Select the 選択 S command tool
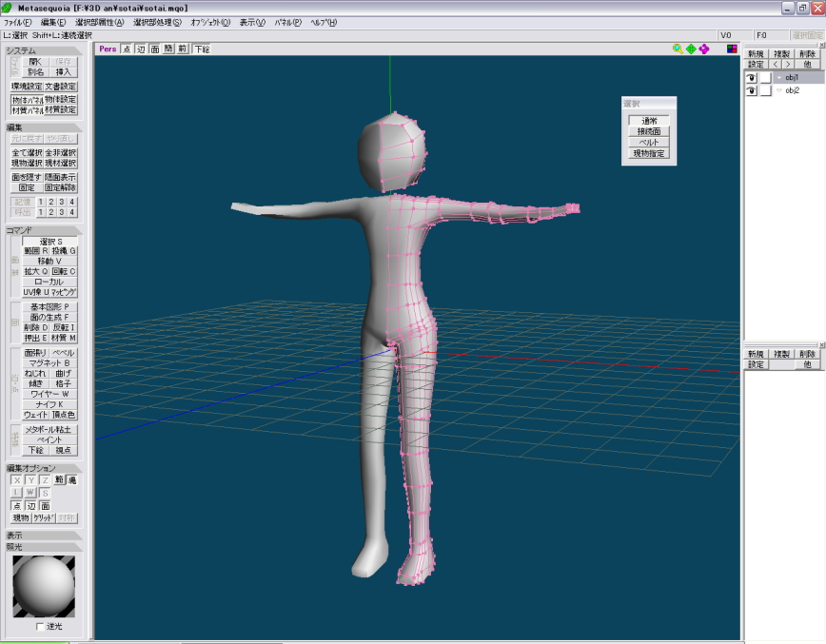The height and width of the screenshot is (644, 826). coord(50,242)
